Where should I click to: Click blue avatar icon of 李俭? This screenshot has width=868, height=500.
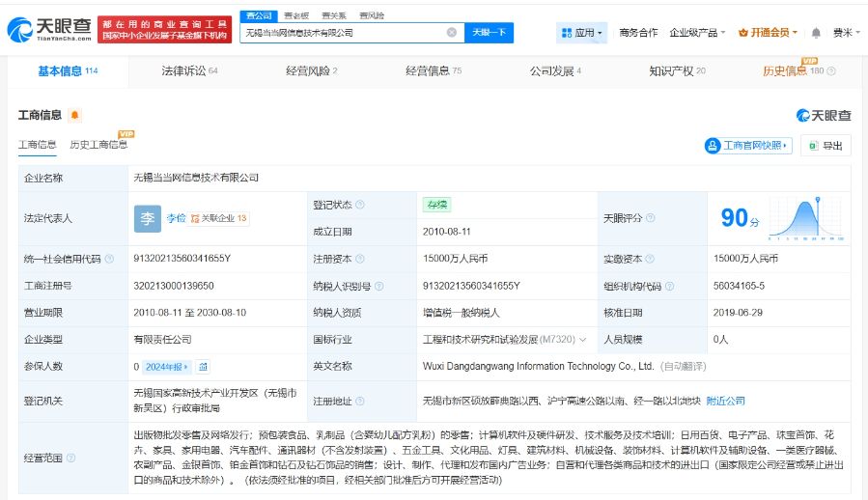pos(147,218)
